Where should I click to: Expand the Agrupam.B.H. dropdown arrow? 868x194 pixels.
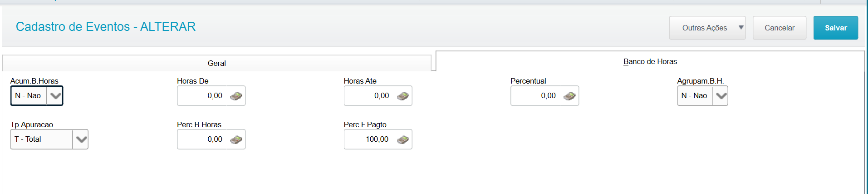[x=721, y=96]
